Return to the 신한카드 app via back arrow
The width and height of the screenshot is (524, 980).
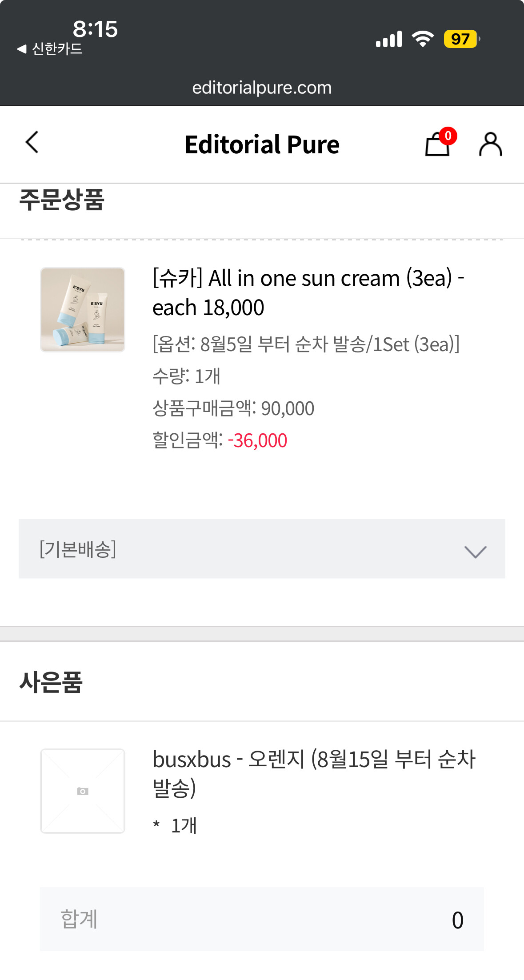click(x=49, y=49)
